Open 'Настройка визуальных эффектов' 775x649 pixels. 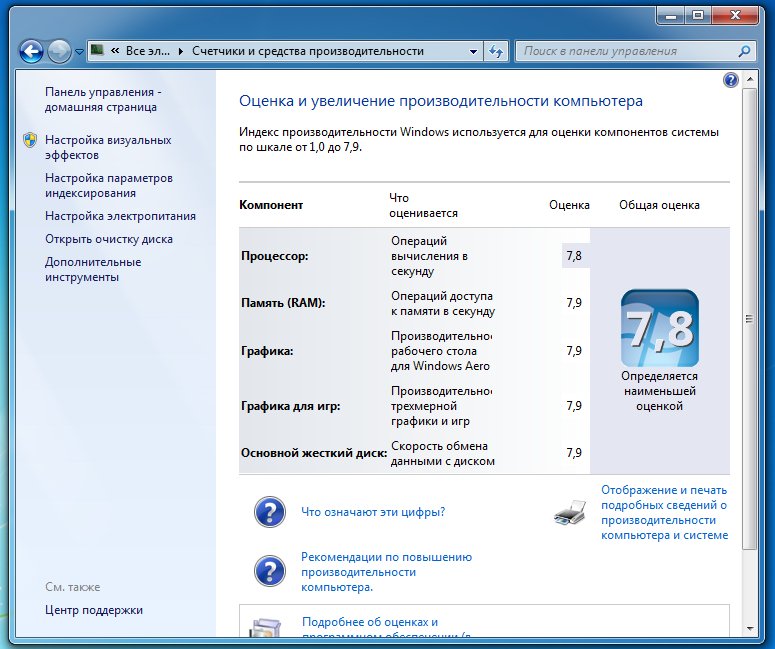108,147
